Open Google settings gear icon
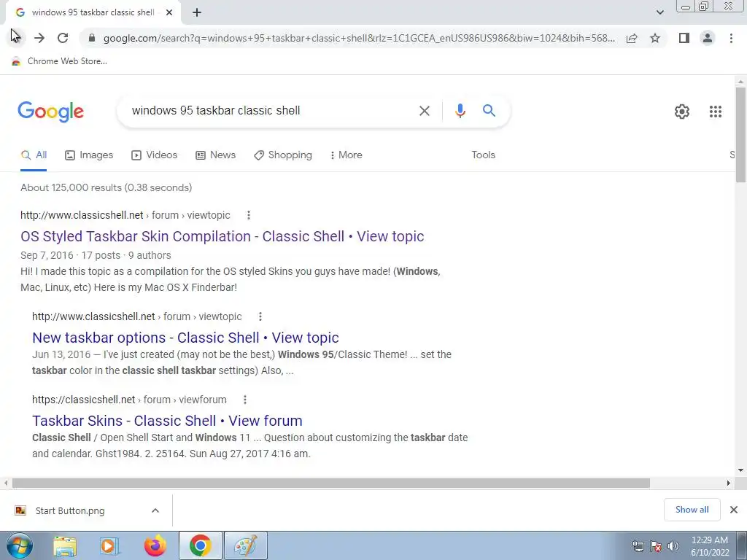This screenshot has height=560, width=747. coord(682,112)
